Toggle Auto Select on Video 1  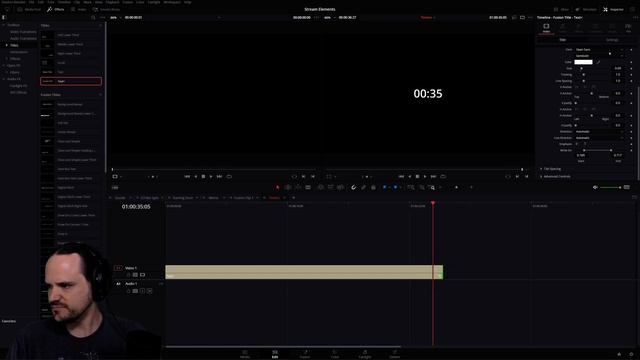click(x=135, y=275)
